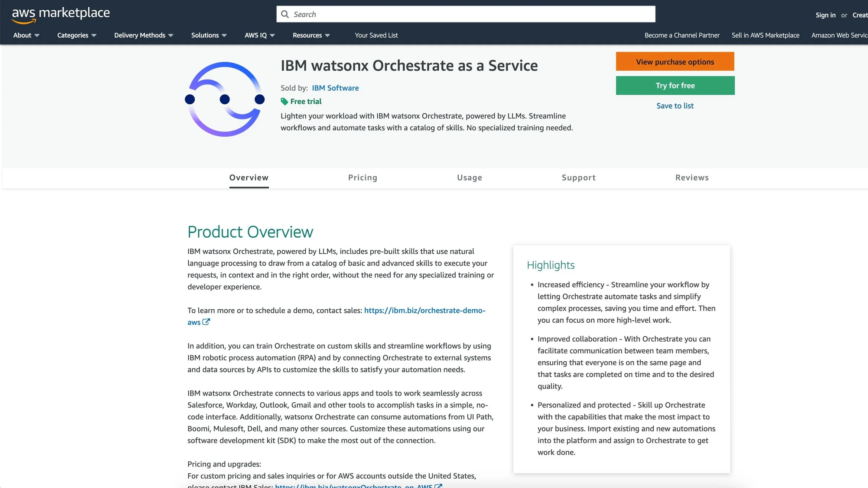The image size is (868, 488).
Task: Open the Reviews tab
Action: tap(692, 178)
